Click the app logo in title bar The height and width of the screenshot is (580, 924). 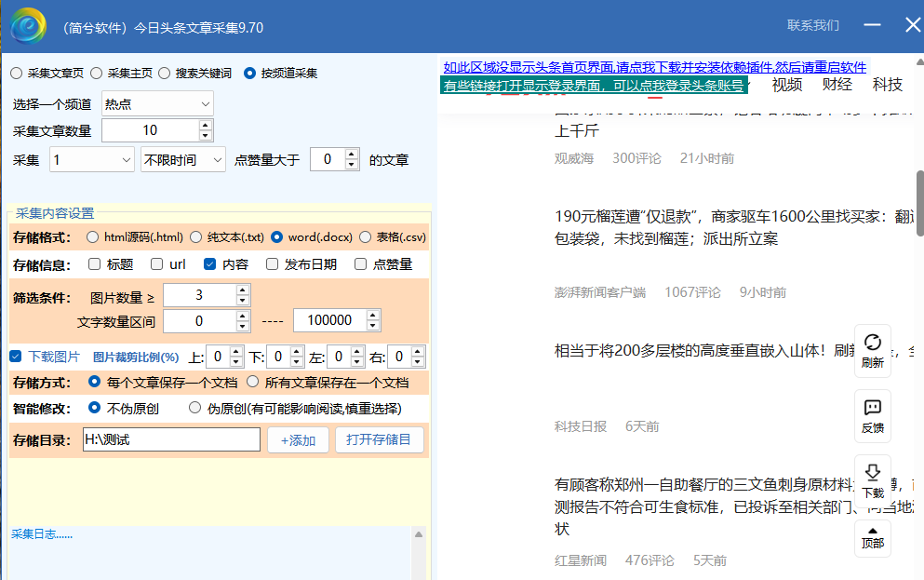(28, 26)
